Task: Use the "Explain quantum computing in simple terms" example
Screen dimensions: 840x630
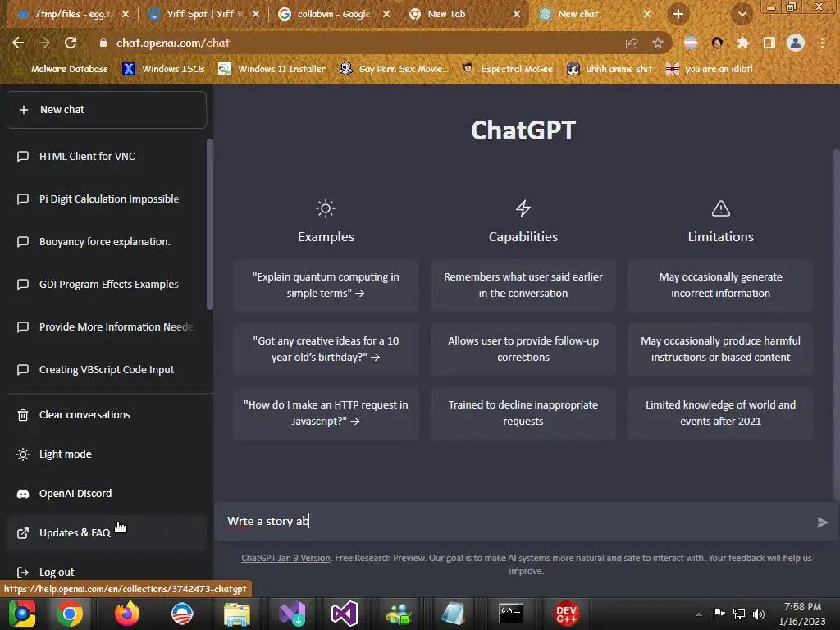Action: (326, 285)
